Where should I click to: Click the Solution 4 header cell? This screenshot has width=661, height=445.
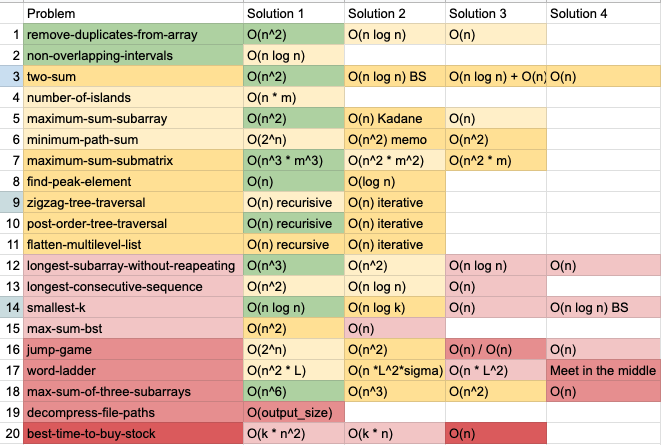[604, 13]
